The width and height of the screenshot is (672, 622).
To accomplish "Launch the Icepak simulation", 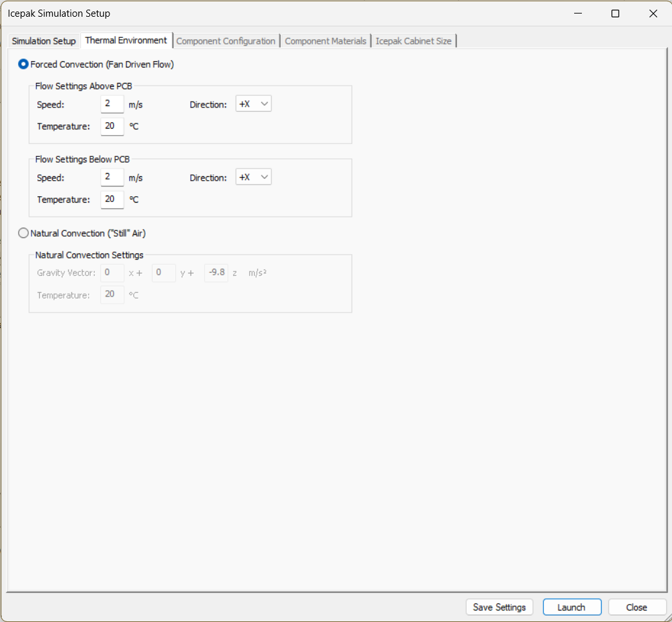I will click(572, 607).
